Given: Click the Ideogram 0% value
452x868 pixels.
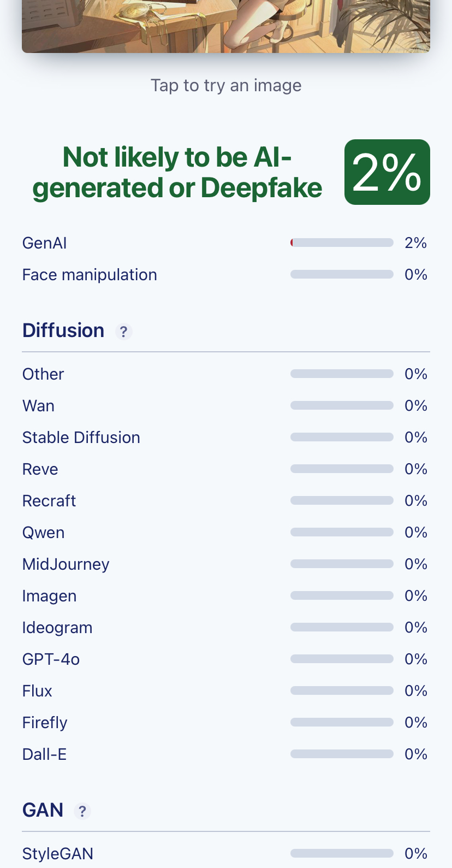Looking at the screenshot, I should click(x=415, y=628).
